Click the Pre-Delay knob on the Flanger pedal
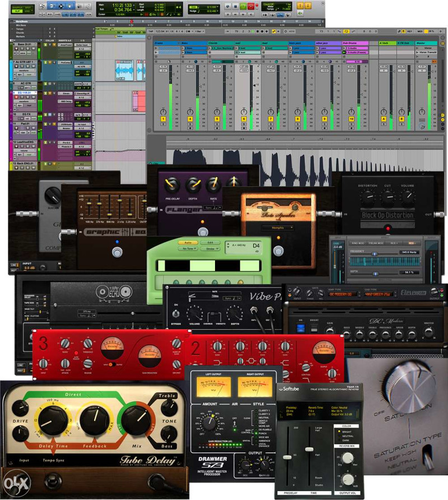The width and height of the screenshot is (448, 500). (x=172, y=186)
